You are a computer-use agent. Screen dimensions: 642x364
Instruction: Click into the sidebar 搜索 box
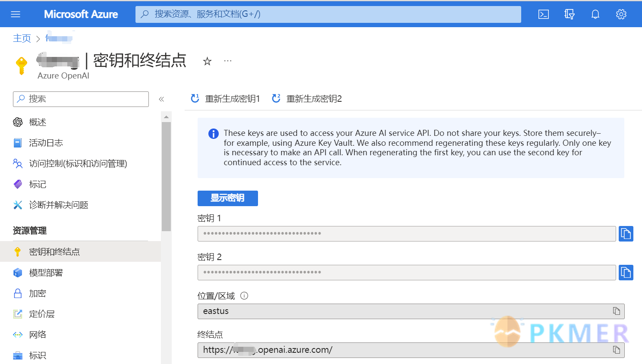[x=81, y=99]
